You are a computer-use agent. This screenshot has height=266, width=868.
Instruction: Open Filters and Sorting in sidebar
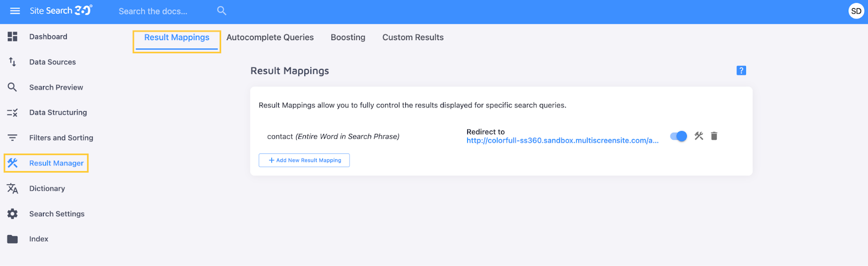[61, 138]
